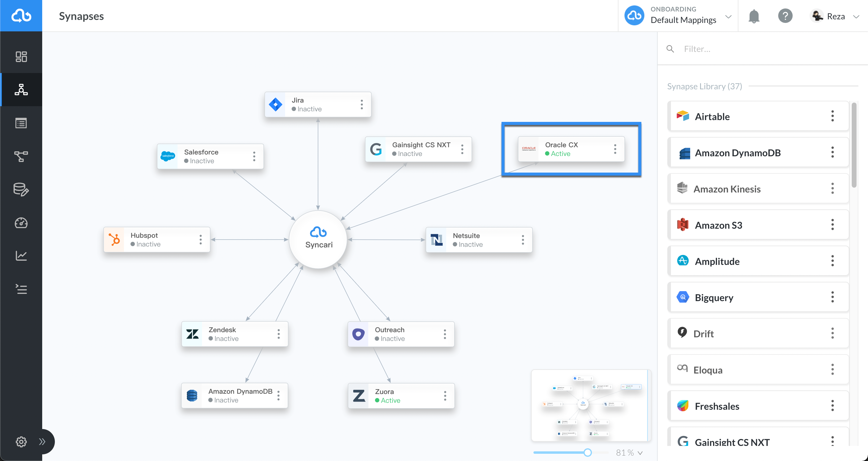The height and width of the screenshot is (461, 868).
Task: Open the Oracle CX node options menu
Action: click(x=615, y=149)
